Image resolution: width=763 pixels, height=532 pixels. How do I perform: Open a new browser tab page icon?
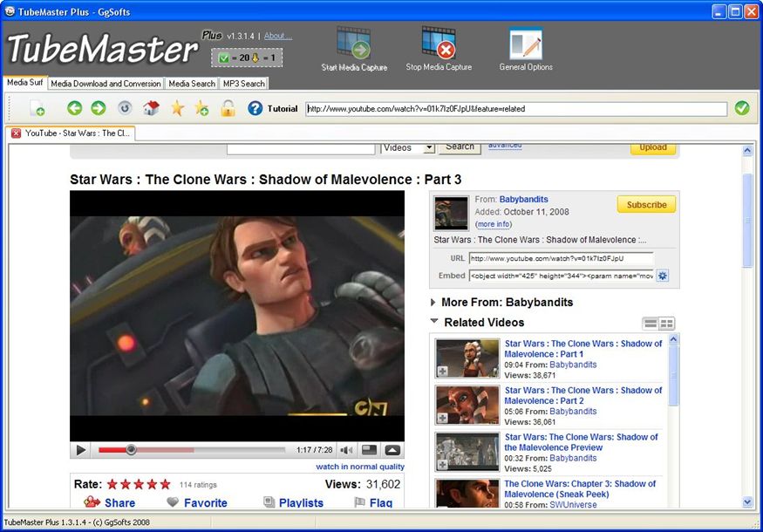pos(37,108)
